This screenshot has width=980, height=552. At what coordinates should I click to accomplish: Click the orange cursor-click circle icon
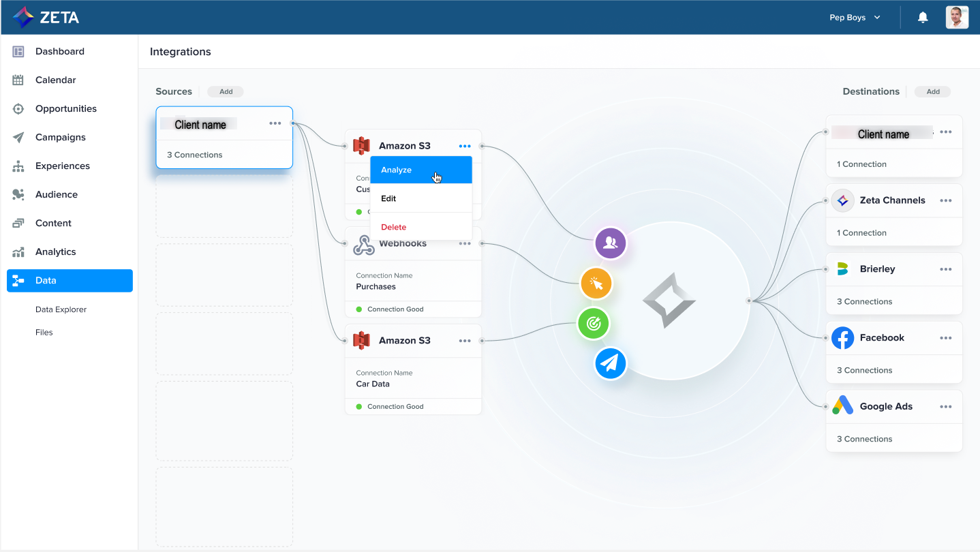596,283
